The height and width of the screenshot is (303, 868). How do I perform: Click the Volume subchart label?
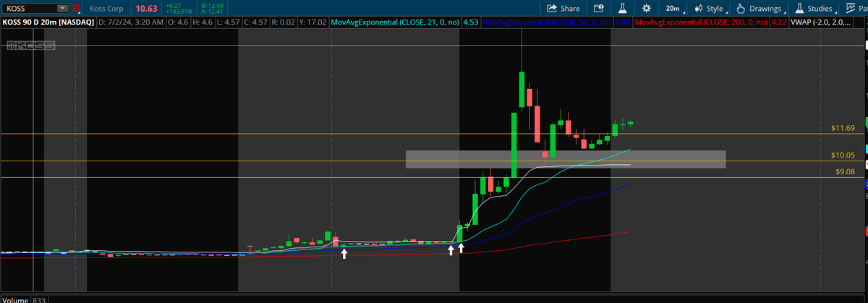tap(15, 299)
